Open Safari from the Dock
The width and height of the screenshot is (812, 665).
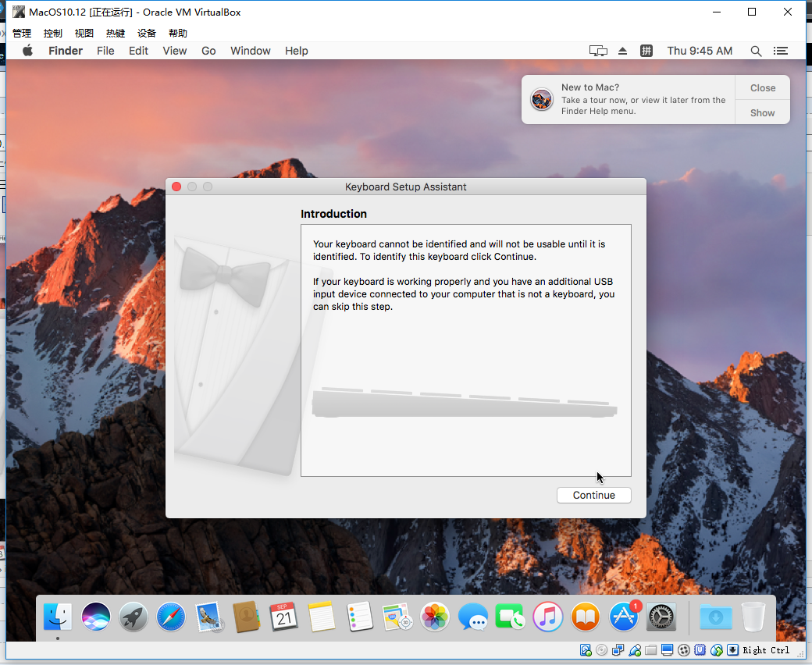click(171, 617)
